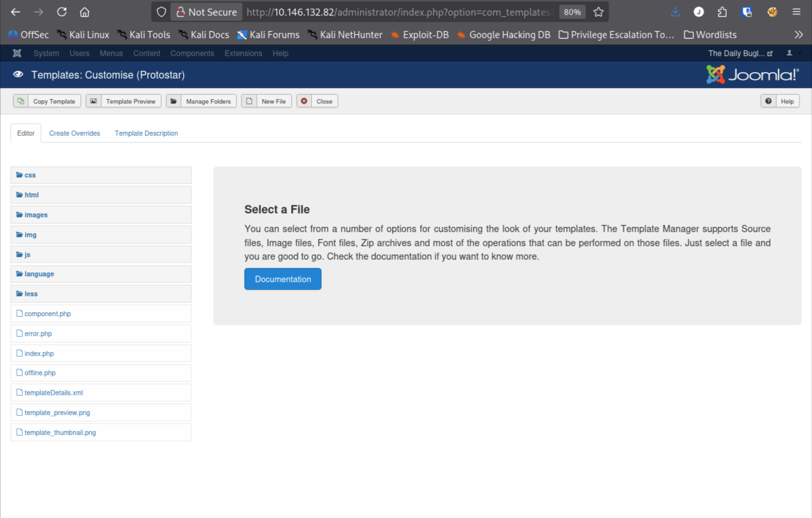This screenshot has width=812, height=518.
Task: Reload the current page
Action: coord(62,12)
